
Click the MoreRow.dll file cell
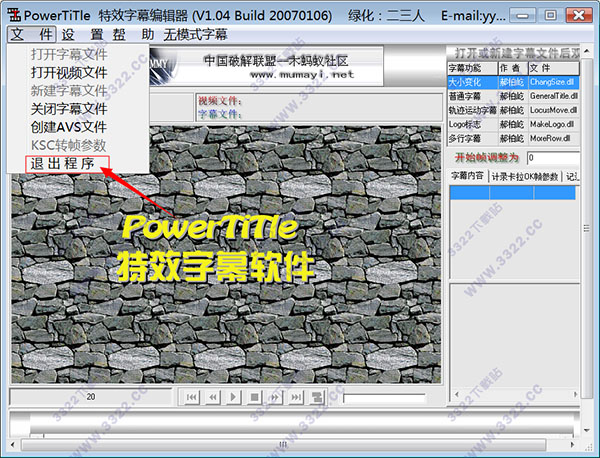point(554,139)
